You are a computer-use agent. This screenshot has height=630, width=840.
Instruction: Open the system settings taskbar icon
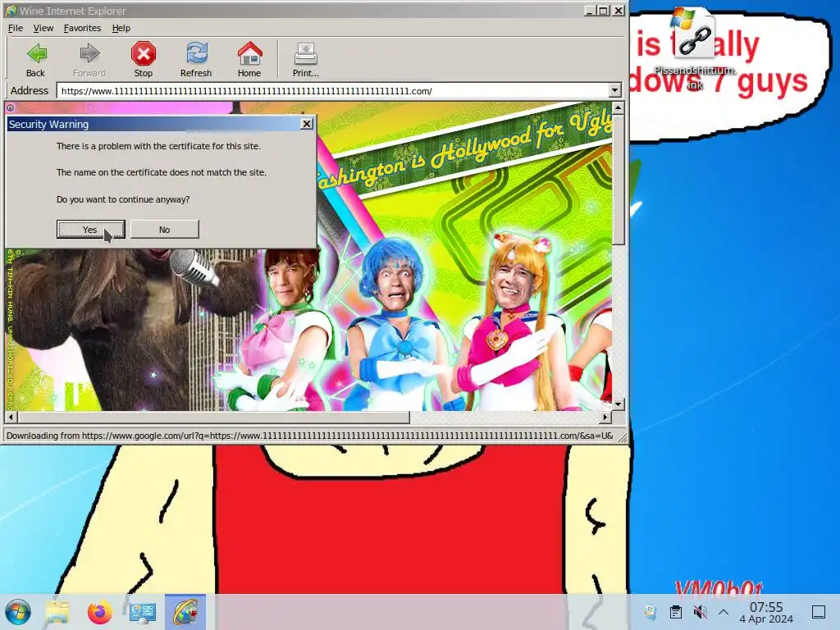click(143, 612)
